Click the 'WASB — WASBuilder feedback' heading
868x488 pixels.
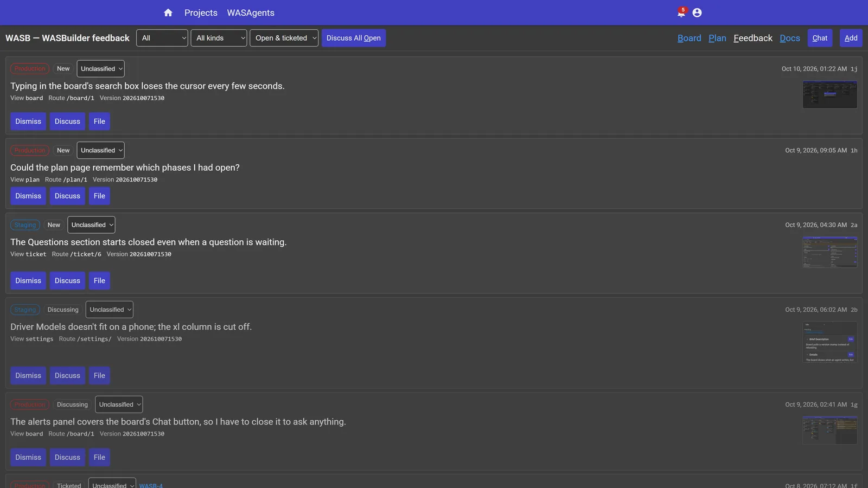(x=67, y=38)
